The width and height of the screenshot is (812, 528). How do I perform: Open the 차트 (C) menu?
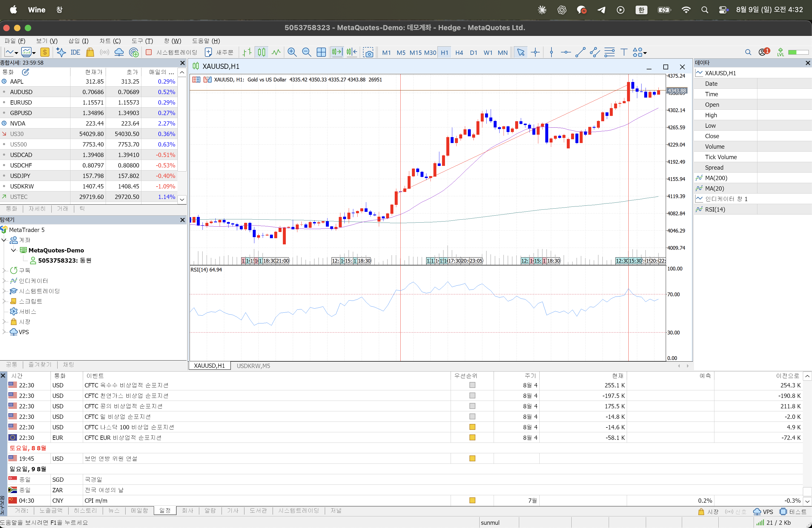[110, 41]
